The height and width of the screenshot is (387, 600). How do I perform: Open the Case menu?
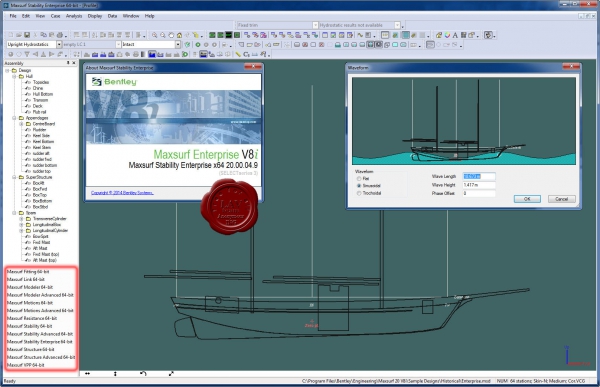coord(55,16)
